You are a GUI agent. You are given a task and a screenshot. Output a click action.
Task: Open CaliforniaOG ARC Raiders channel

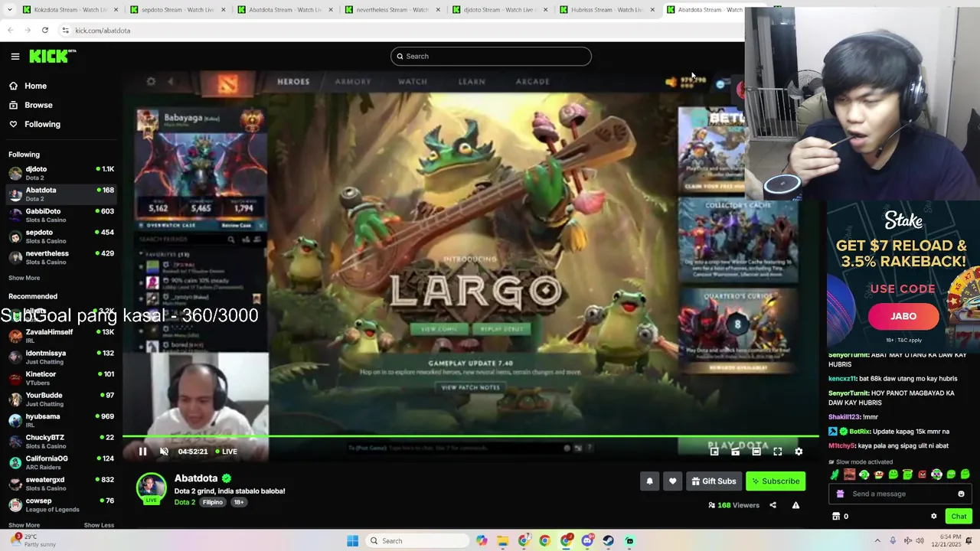(61, 462)
